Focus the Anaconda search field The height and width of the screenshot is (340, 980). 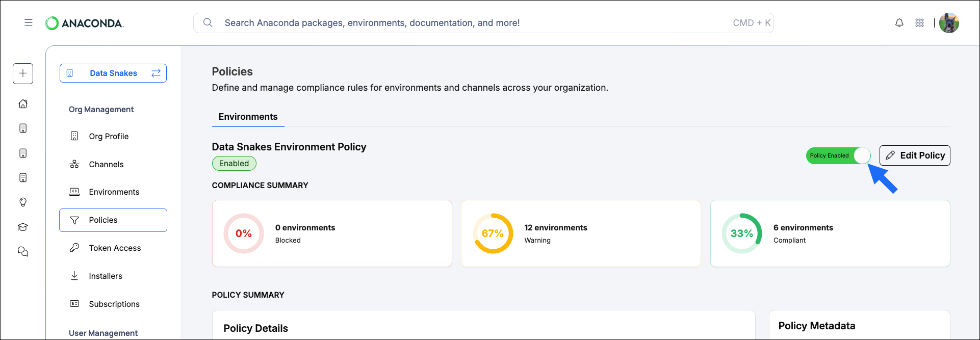pos(483,23)
